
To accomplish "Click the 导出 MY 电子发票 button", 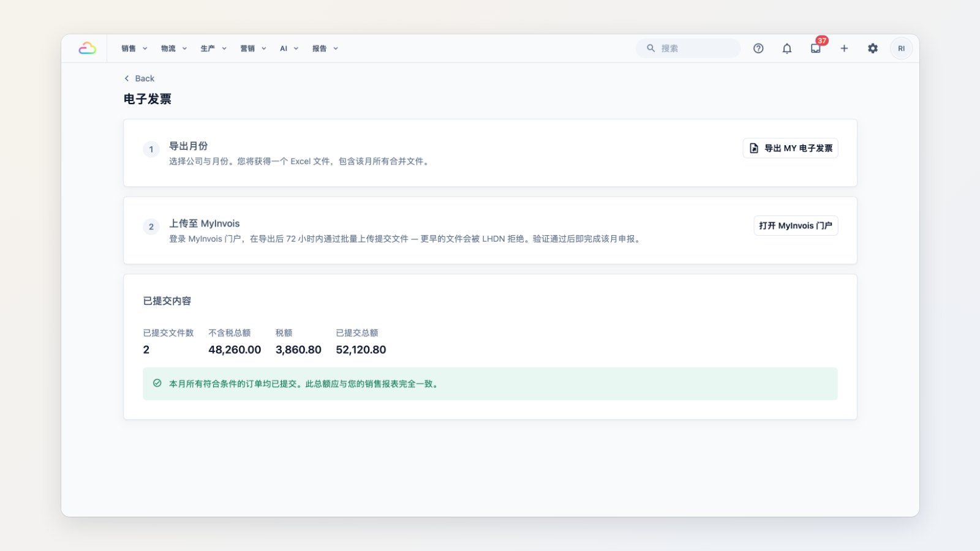I will point(790,148).
